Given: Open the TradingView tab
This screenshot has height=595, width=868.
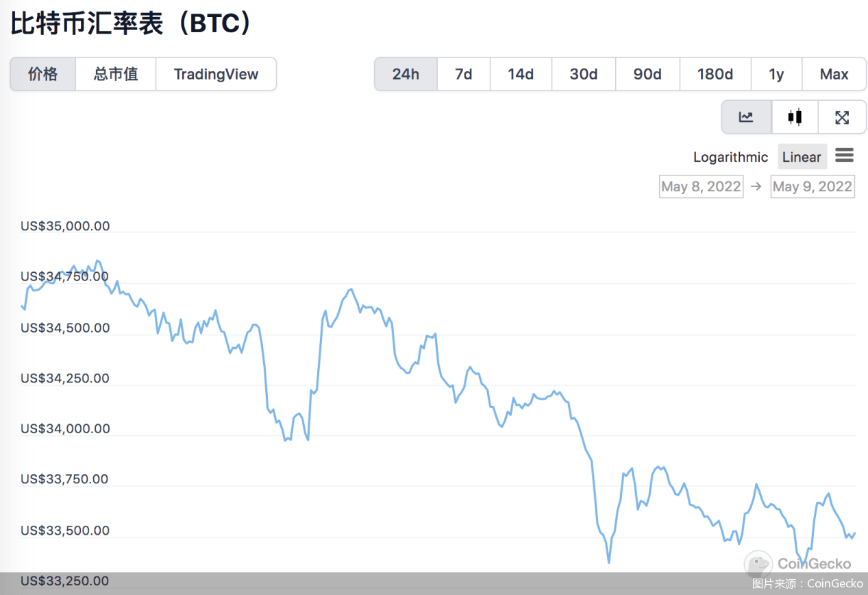Looking at the screenshot, I should pyautogui.click(x=216, y=74).
